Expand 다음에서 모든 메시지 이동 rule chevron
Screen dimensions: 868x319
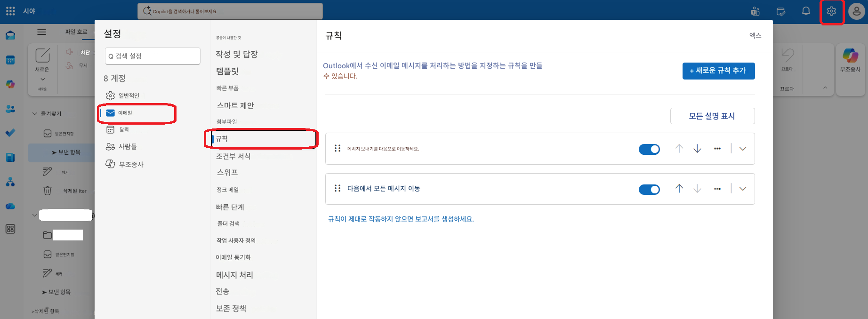pyautogui.click(x=743, y=189)
